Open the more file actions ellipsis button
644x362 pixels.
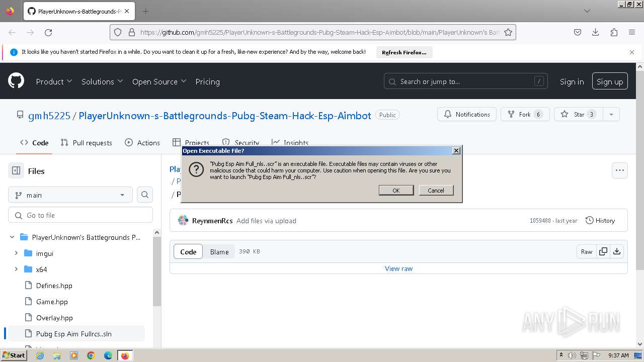620,170
